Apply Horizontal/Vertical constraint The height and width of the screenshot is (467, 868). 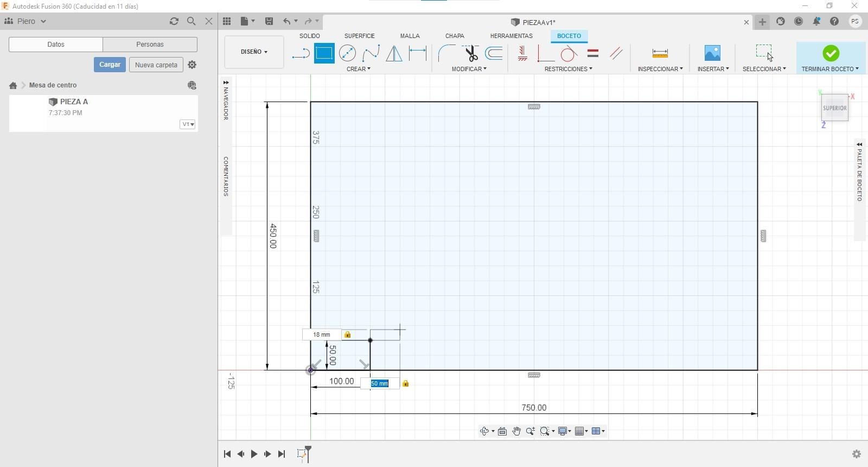pyautogui.click(x=522, y=53)
